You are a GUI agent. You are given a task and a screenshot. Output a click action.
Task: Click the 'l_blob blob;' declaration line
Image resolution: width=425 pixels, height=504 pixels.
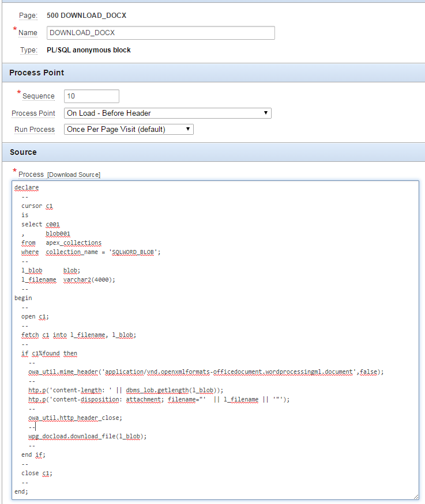(x=51, y=270)
